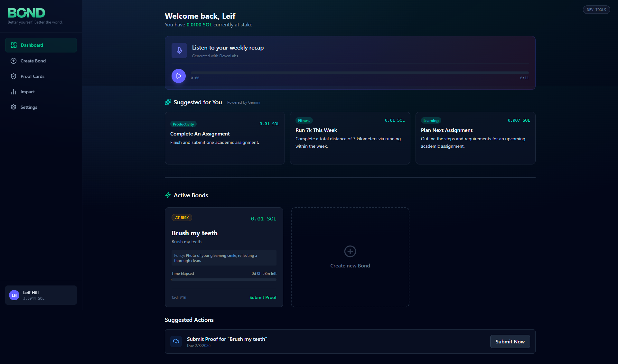Image resolution: width=618 pixels, height=364 pixels.
Task: Open the DEV TOOLS button
Action: pos(596,10)
